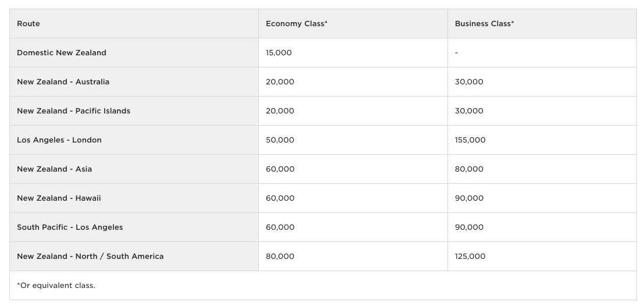This screenshot has width=644, height=306.
Task: Select the Domestic New Zealand row label
Action: pyautogui.click(x=62, y=53)
